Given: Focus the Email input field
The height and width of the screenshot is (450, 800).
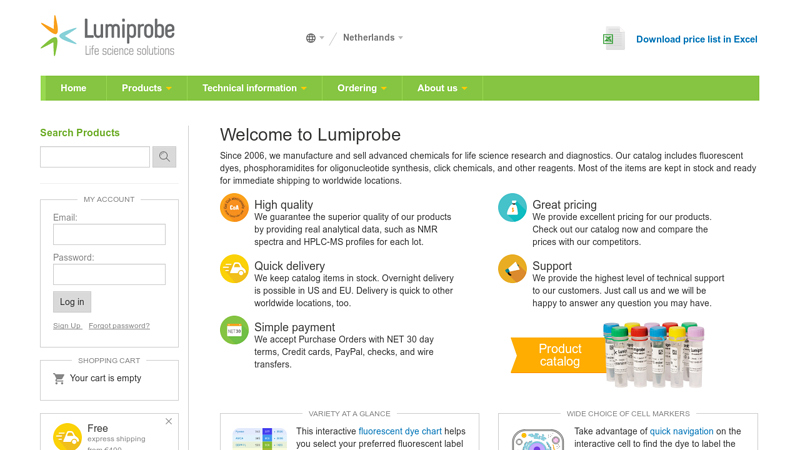Looking at the screenshot, I should (109, 234).
